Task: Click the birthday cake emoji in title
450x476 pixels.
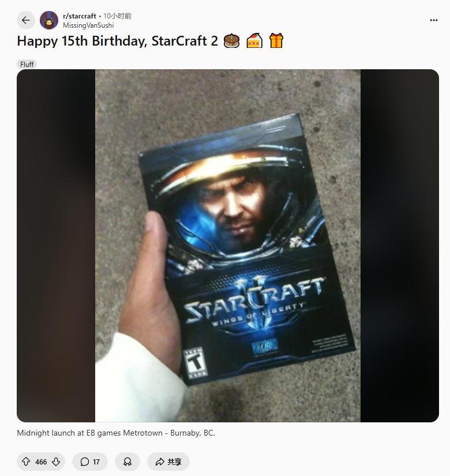Action: pos(231,41)
